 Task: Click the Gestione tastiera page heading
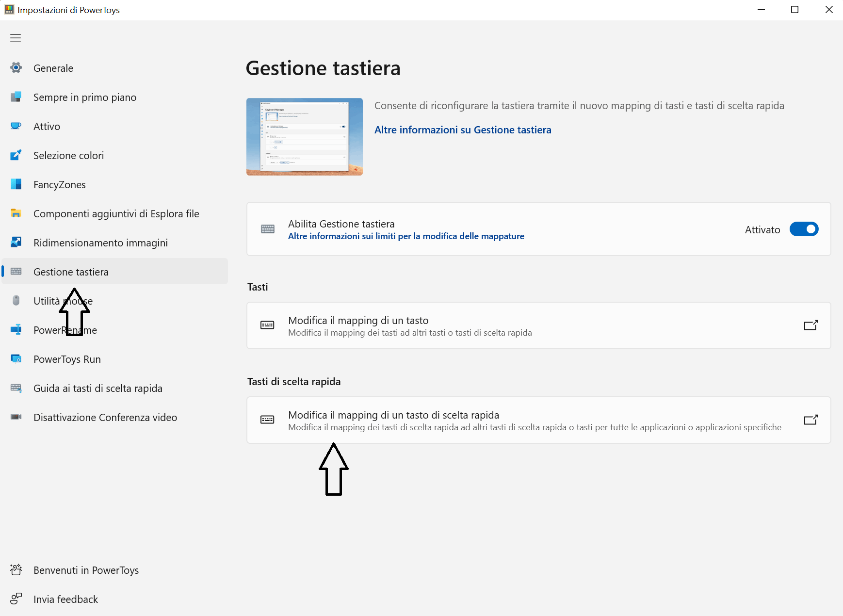point(323,68)
